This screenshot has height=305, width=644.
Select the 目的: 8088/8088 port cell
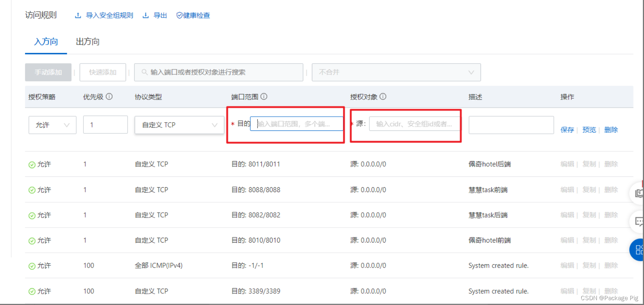pyautogui.click(x=256, y=190)
